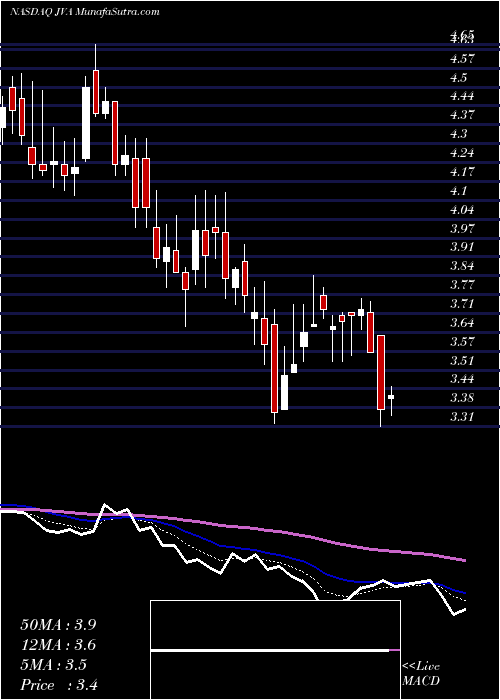Click the NASDAQ JVA MunafaSutra.com title text
This screenshot has height=700, width=500.
pos(84,12)
